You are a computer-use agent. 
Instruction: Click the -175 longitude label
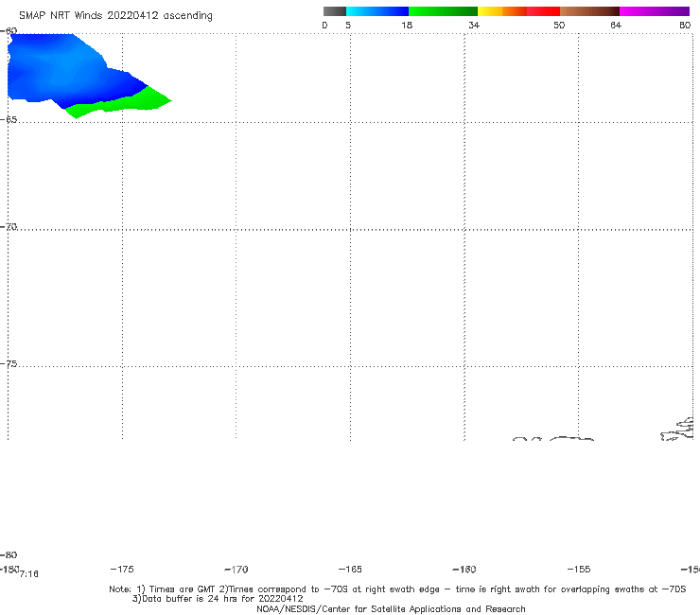coord(122,570)
